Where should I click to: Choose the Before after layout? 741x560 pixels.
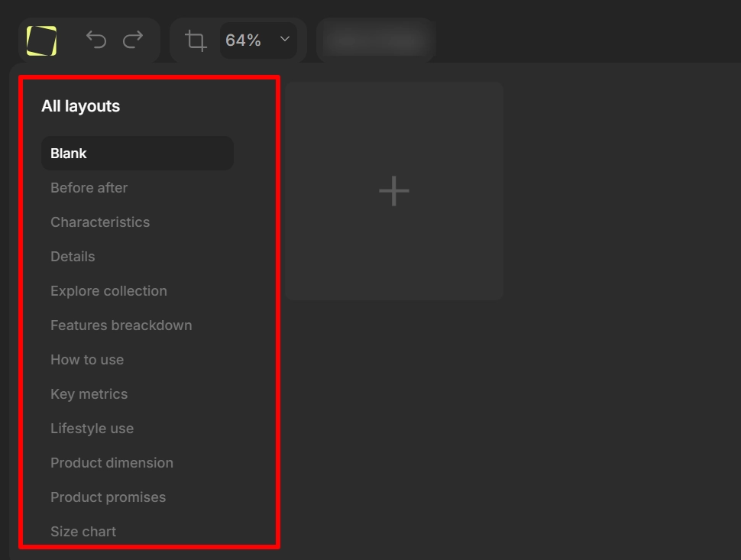click(x=89, y=187)
